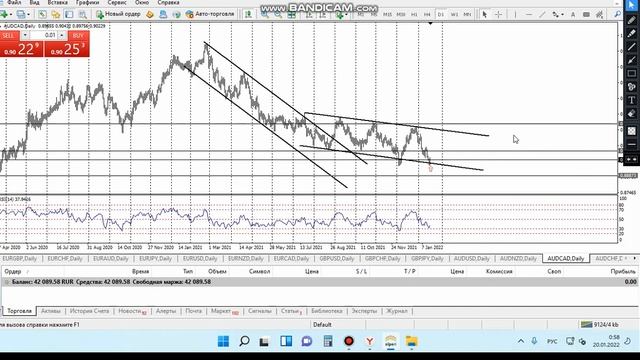Open taskbar Search
640x360 pixels.
[x=244, y=341]
